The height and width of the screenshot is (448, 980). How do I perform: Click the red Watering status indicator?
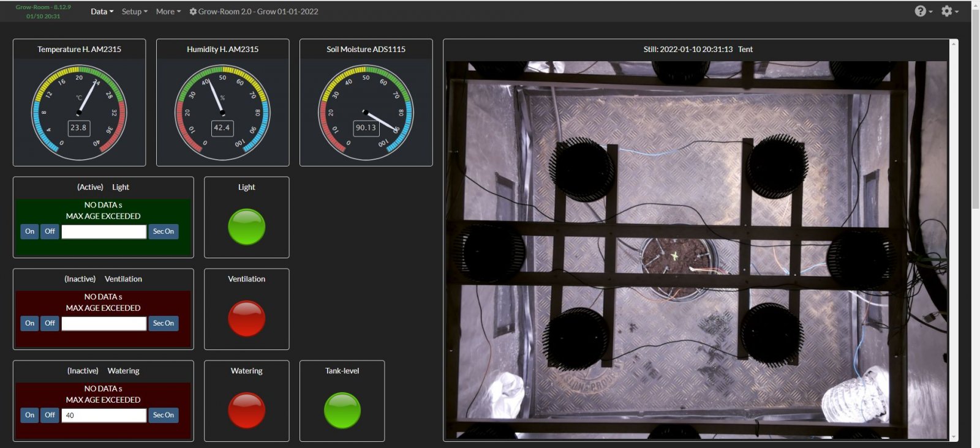247,411
